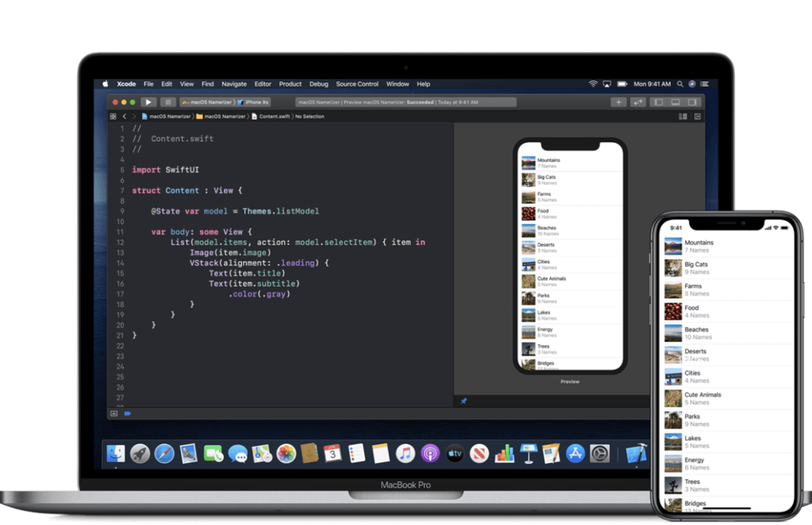
Task: Open the Source Control menu
Action: 357,84
